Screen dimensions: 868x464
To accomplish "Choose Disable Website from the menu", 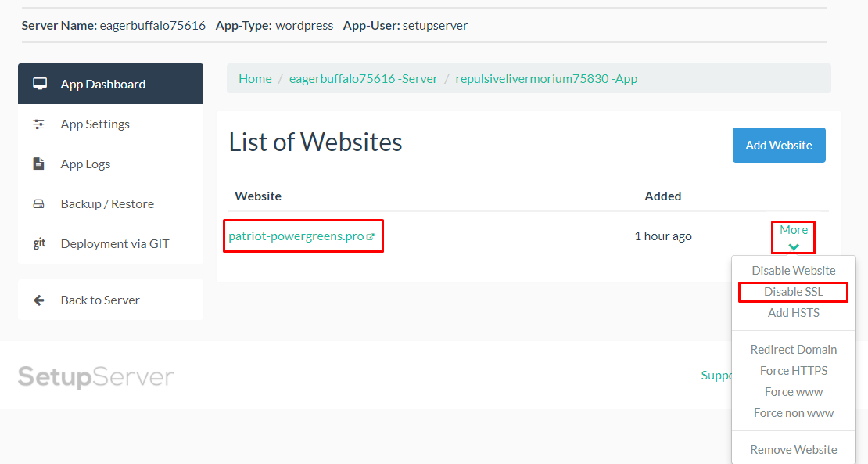I will (793, 270).
